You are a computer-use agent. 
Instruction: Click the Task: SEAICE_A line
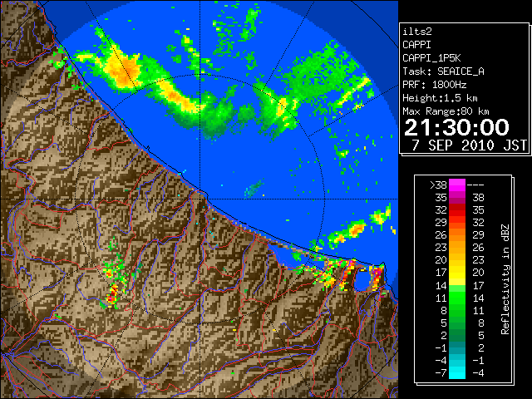pos(443,71)
